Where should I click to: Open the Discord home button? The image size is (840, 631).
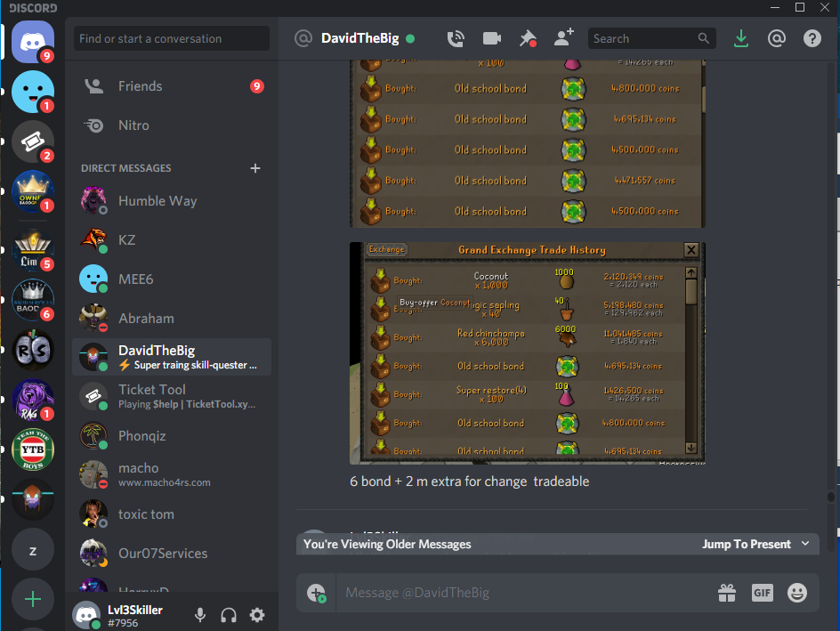click(x=33, y=41)
